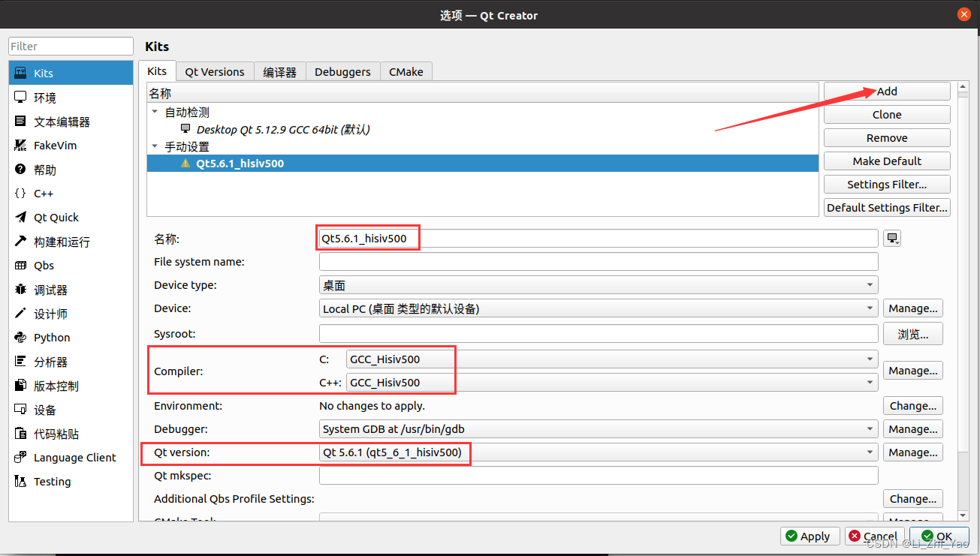Click the Cancel button
This screenshot has width=980, height=556.
(x=874, y=536)
